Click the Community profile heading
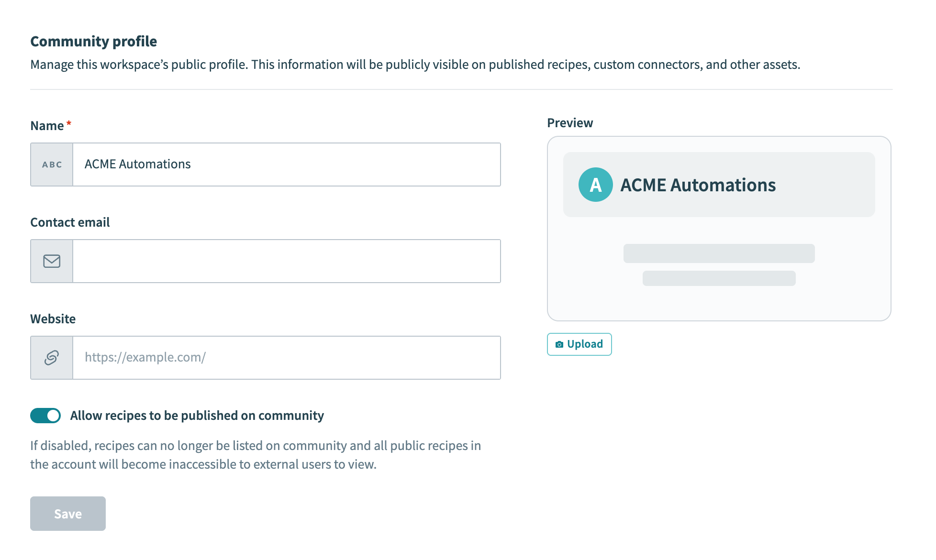936x560 pixels. 93,41
